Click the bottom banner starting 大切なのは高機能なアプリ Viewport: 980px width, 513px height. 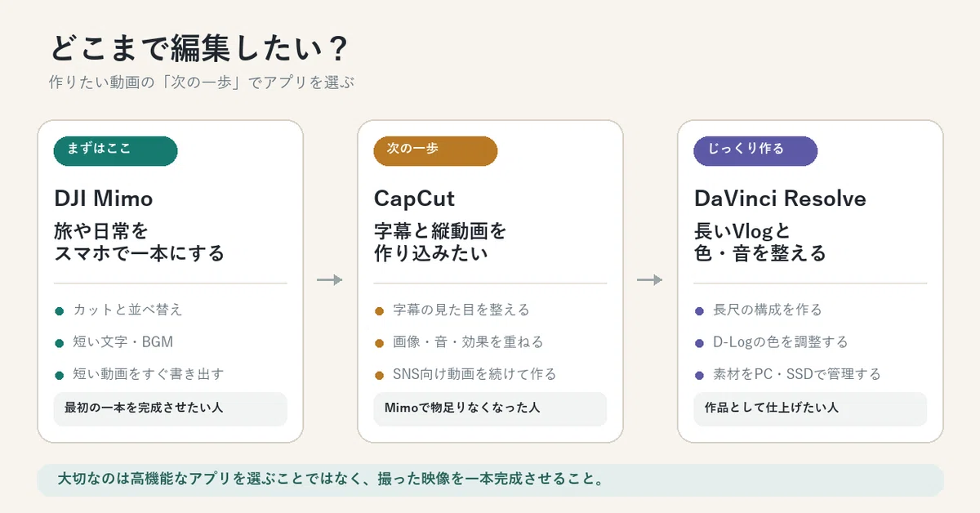490,480
